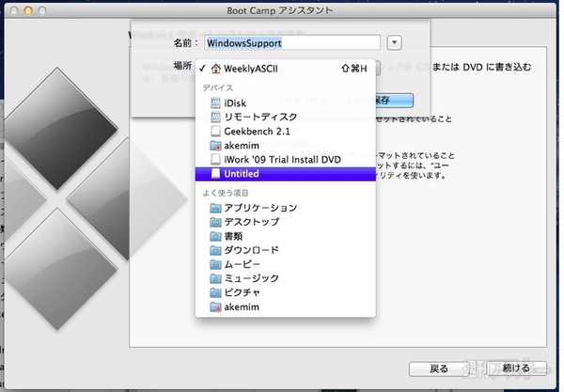Pick iWork '09 Trial Install DVD entry
This screenshot has height=392, width=564.
point(286,159)
